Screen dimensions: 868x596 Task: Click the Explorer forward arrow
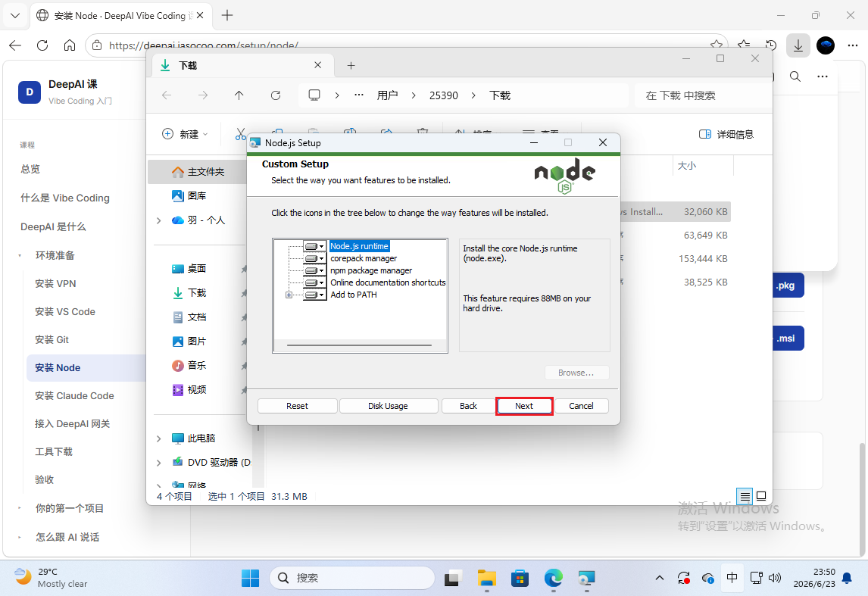click(203, 95)
